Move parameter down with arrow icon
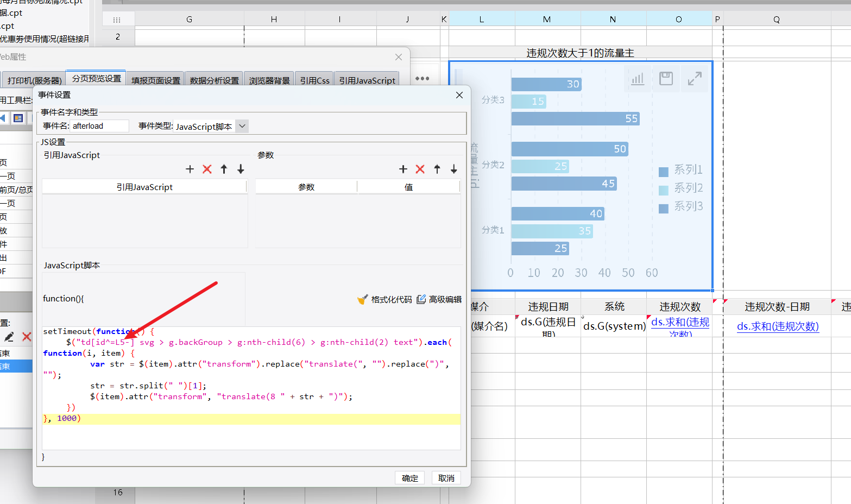 click(x=454, y=169)
